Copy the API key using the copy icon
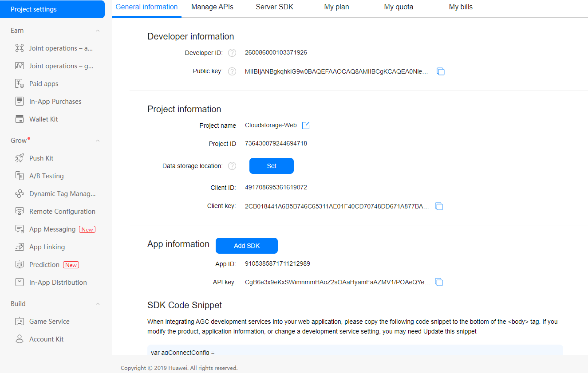Image resolution: width=588 pixels, height=373 pixels. (x=439, y=282)
